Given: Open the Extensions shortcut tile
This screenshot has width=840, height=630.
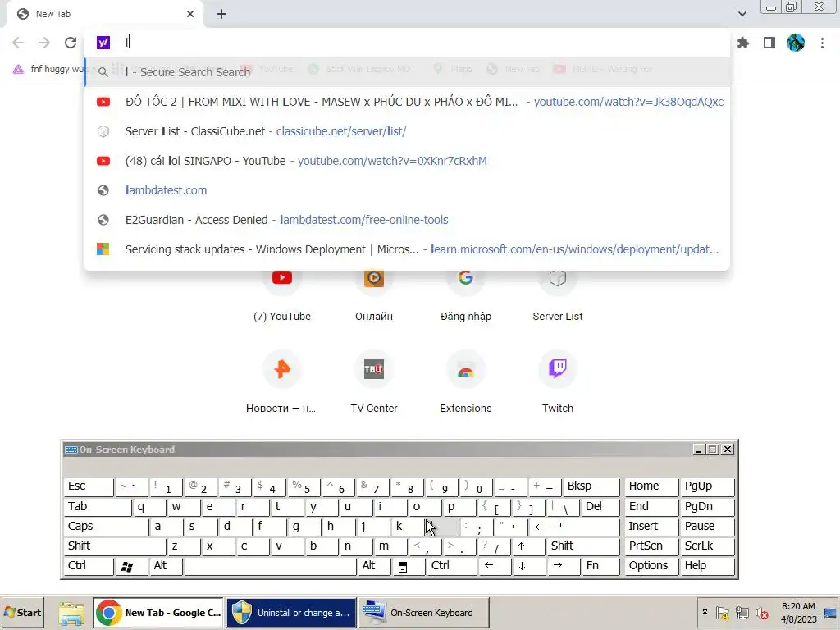Looking at the screenshot, I should click(x=466, y=381).
